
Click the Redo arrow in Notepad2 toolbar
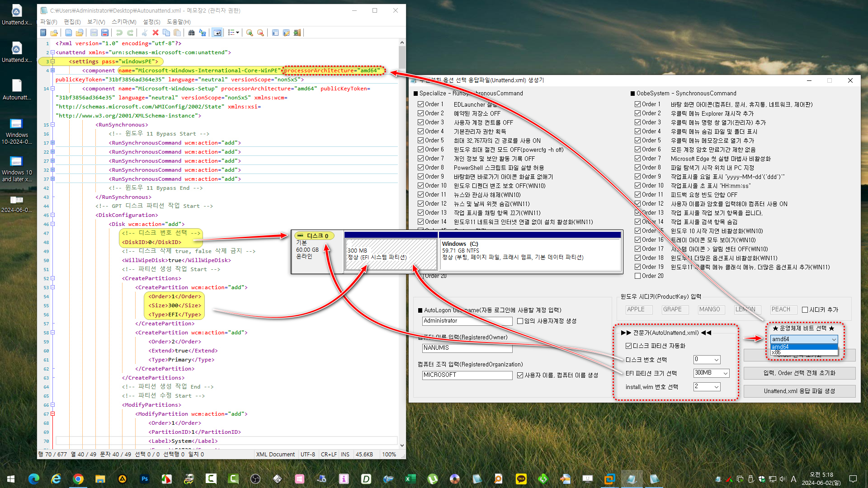pos(130,33)
